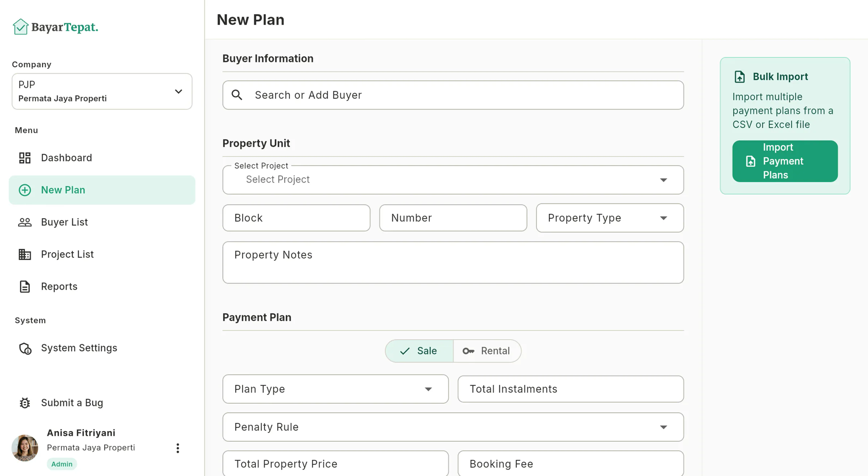Screen dimensions: 868x476
Task: Click the Buyer Information section heading
Action: click(x=268, y=59)
